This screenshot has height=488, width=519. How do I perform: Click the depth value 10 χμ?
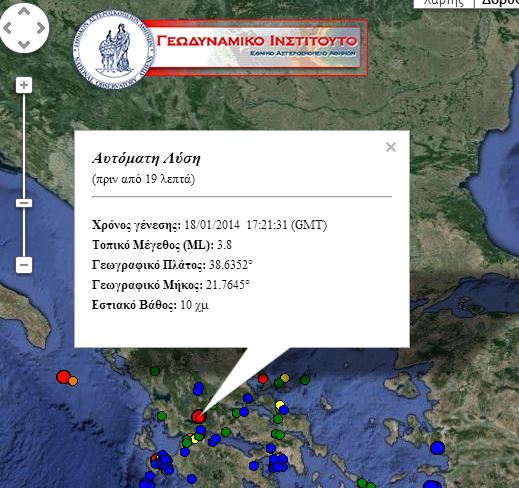[194, 305]
